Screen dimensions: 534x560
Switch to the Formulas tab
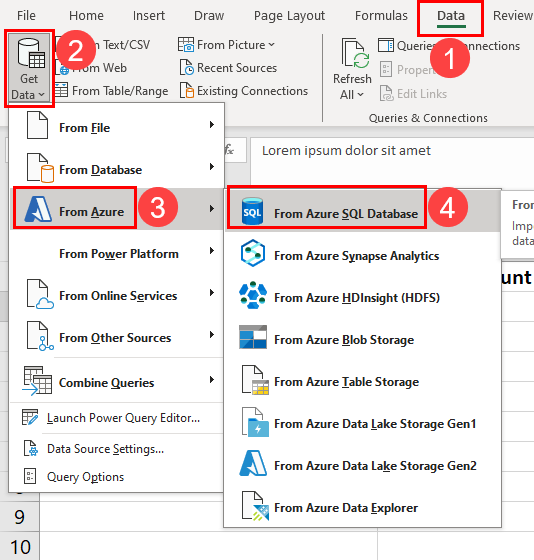pos(381,15)
